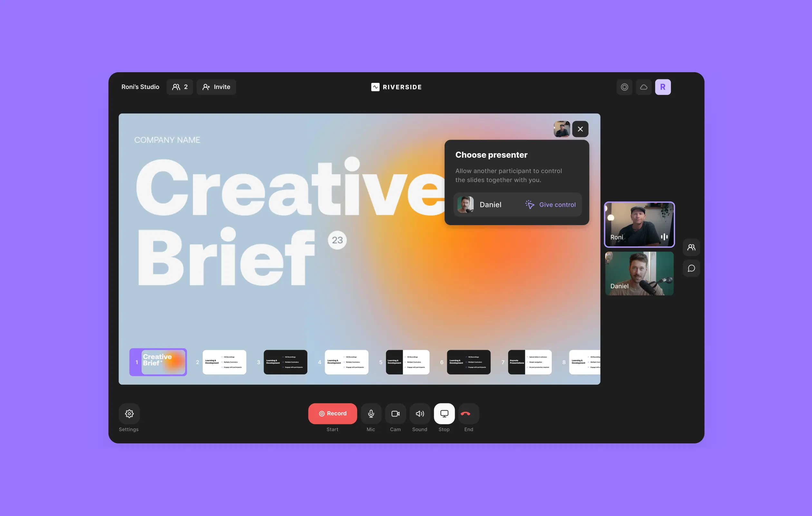Expand participants sidebar panel
This screenshot has height=516, width=812.
coord(691,247)
